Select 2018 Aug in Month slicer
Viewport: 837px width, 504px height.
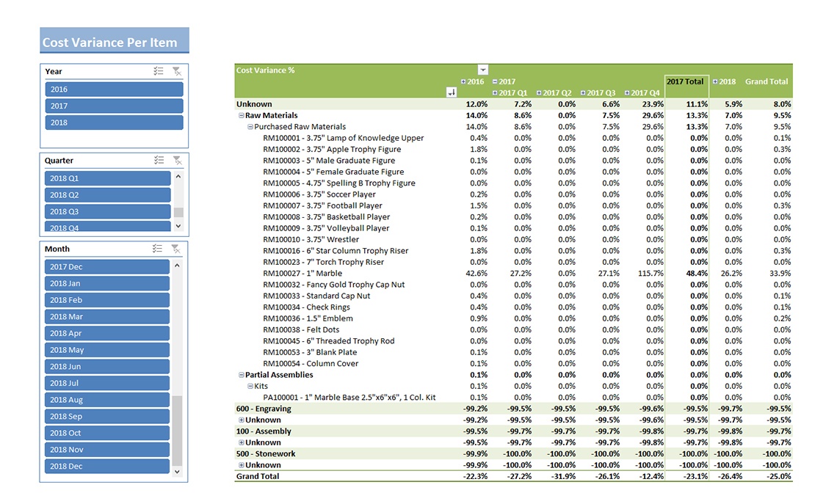pos(106,400)
